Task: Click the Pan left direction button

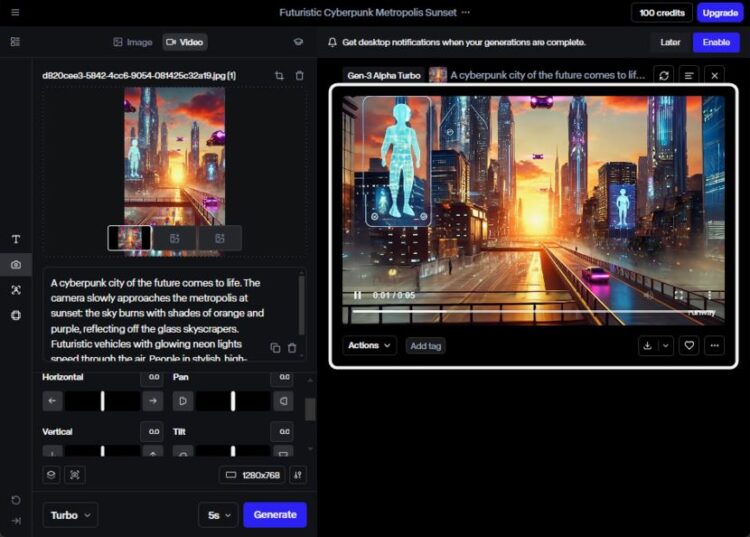Action: pyautogui.click(x=183, y=401)
